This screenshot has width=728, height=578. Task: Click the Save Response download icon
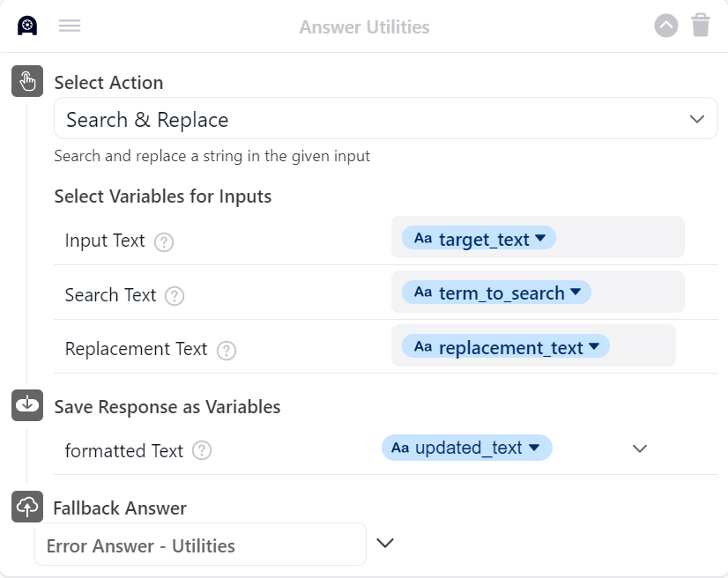(27, 405)
